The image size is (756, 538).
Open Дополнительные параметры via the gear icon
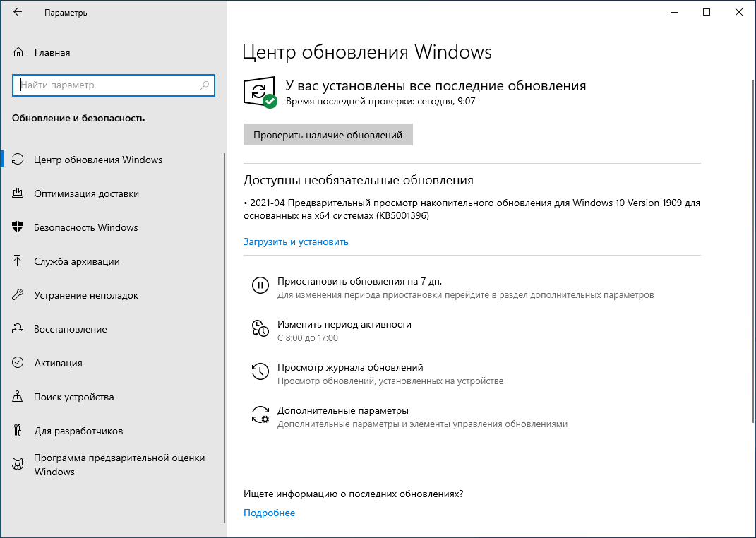(x=260, y=414)
